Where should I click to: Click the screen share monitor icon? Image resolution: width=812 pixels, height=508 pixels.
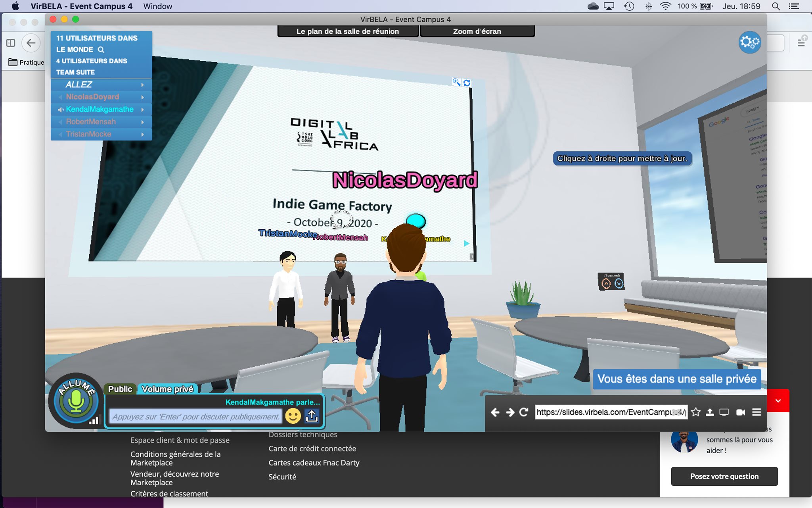click(724, 412)
